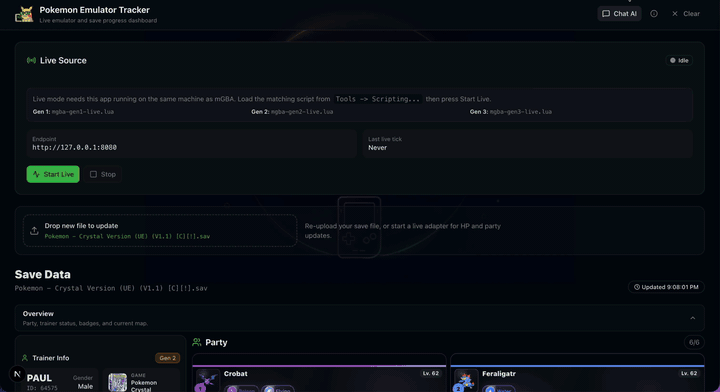Click the mgba-gen3-live.lua script name

(521, 112)
